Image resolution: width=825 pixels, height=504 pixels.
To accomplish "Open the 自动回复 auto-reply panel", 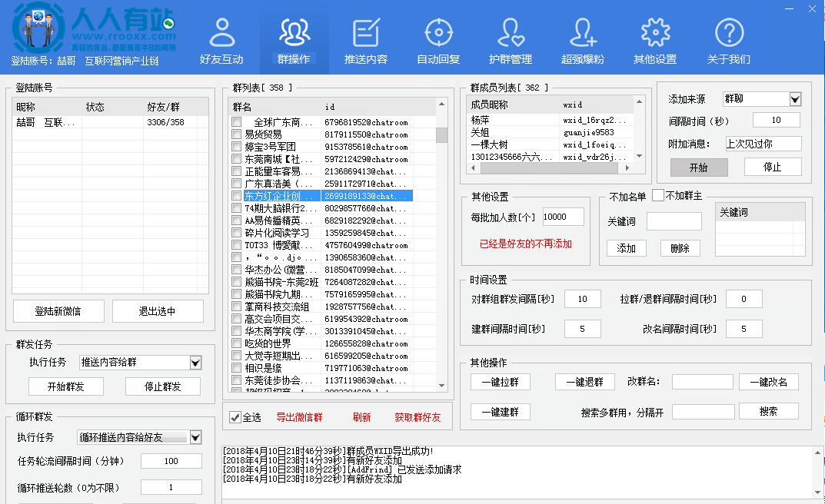I will click(438, 40).
